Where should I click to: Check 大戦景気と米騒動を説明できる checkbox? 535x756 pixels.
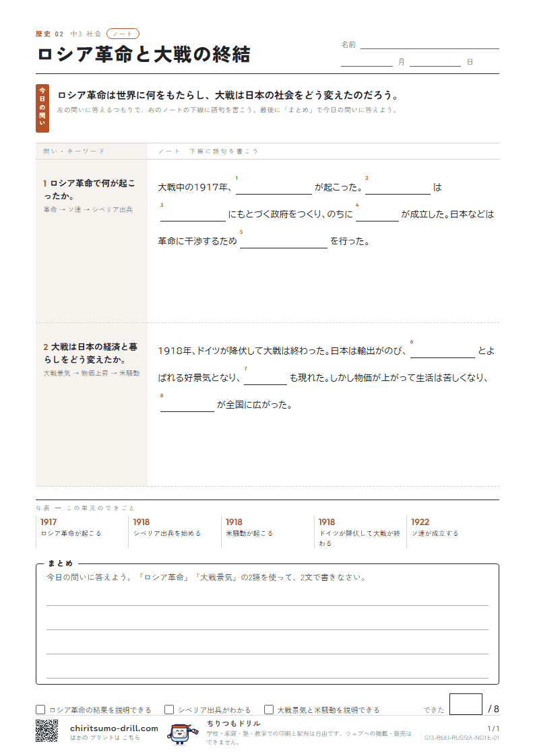(x=269, y=710)
